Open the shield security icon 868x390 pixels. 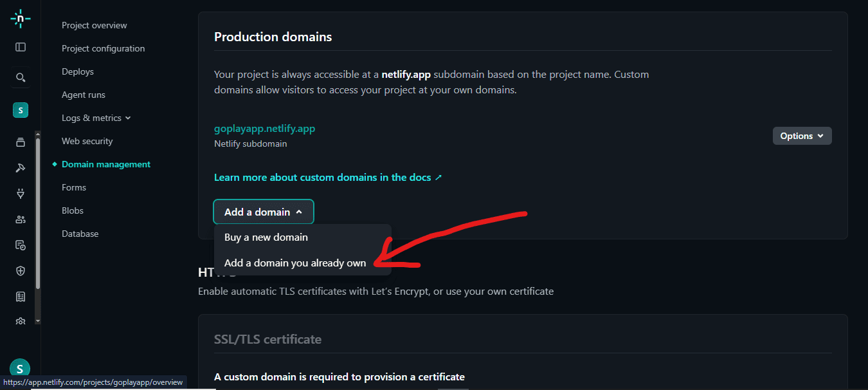pos(21,271)
